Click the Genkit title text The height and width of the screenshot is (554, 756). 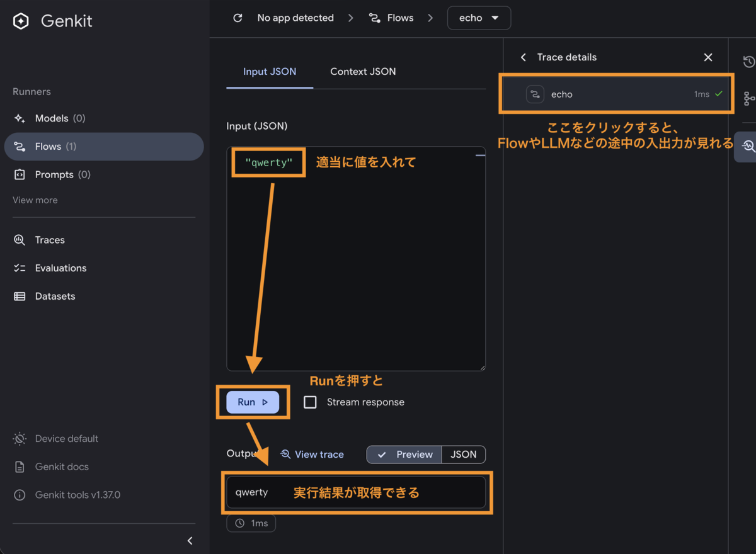[x=67, y=21]
